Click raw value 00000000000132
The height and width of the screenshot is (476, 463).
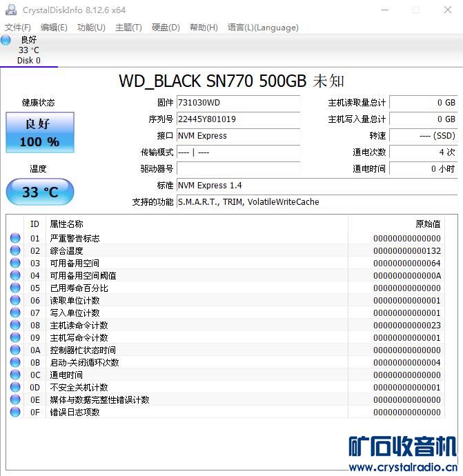(407, 250)
